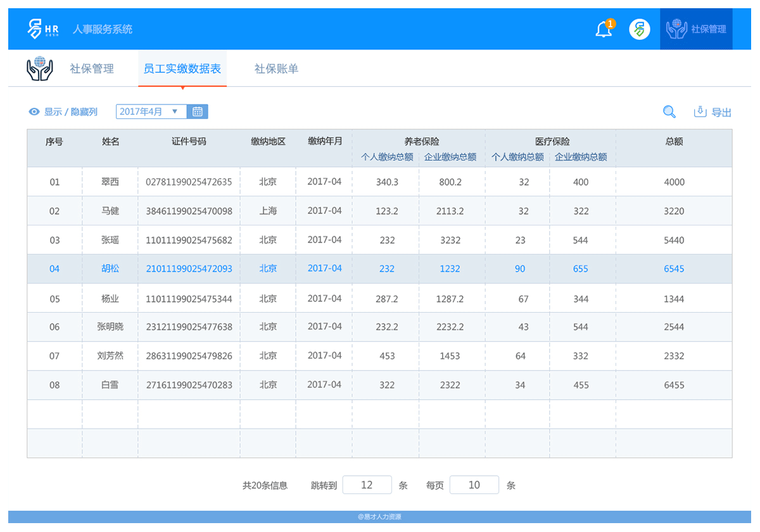
Task: Expand the 2017年4月 month dropdown
Action: coord(151,111)
